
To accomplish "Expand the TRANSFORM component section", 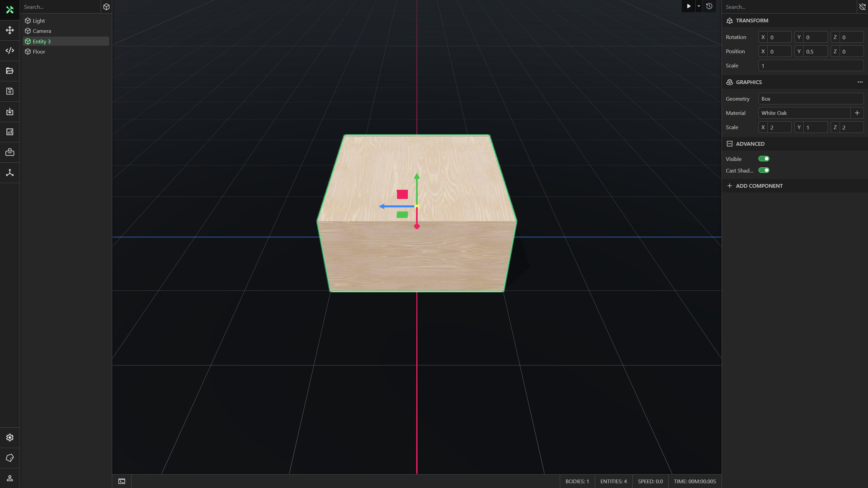I will (x=752, y=20).
